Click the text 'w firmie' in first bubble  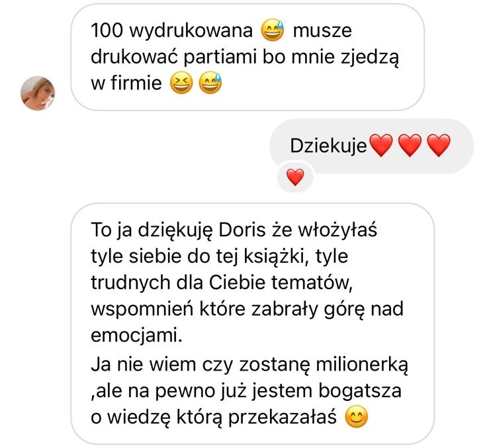point(126,83)
